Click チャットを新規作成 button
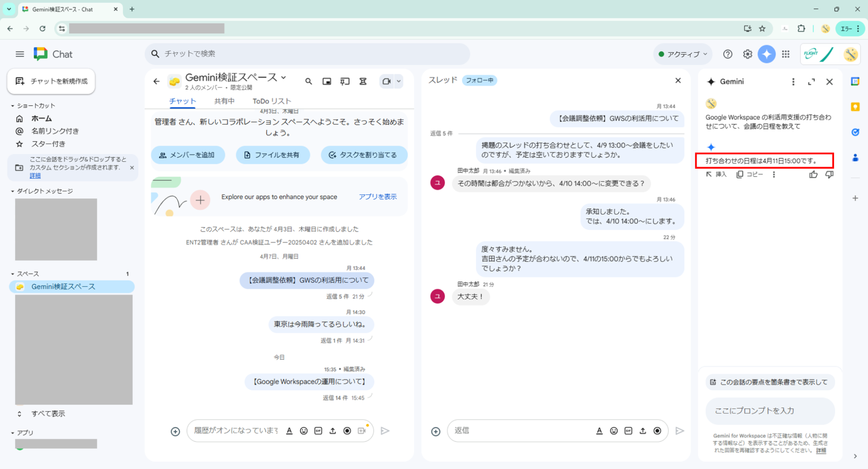This screenshot has height=469, width=868. pos(51,81)
